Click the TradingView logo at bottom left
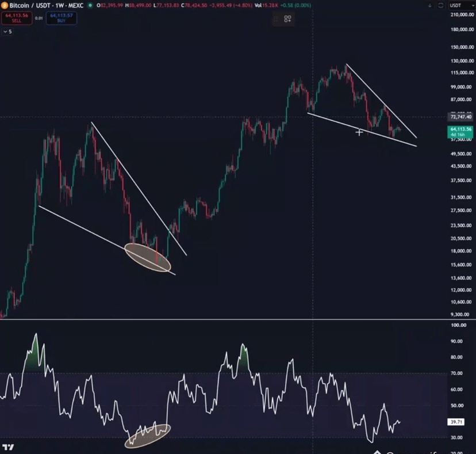476x454 pixels. (8, 447)
